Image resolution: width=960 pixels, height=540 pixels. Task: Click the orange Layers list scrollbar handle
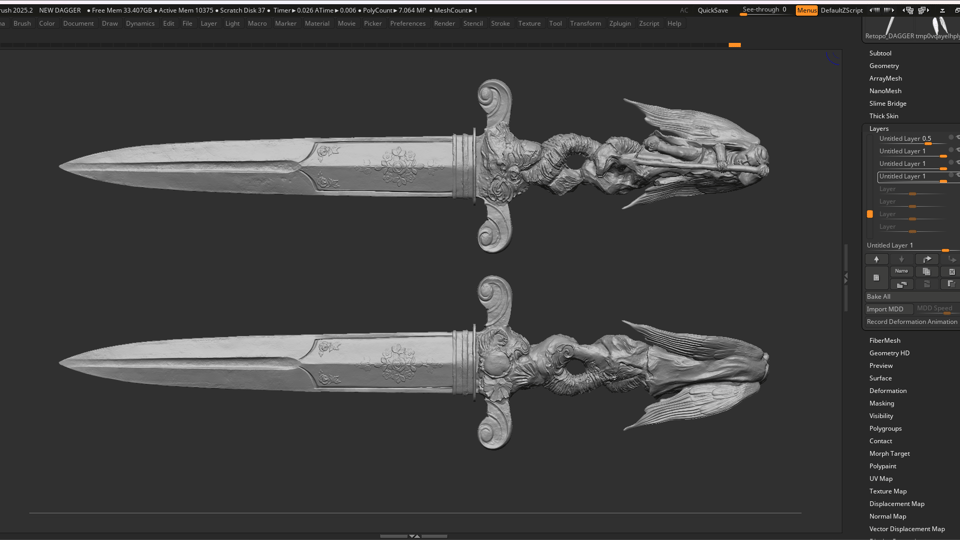tap(870, 214)
